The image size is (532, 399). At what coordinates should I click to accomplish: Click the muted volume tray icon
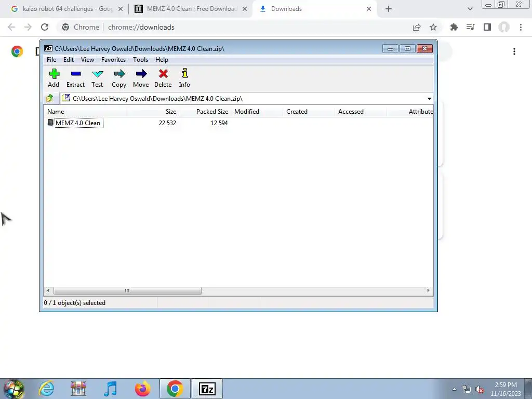coord(480,390)
